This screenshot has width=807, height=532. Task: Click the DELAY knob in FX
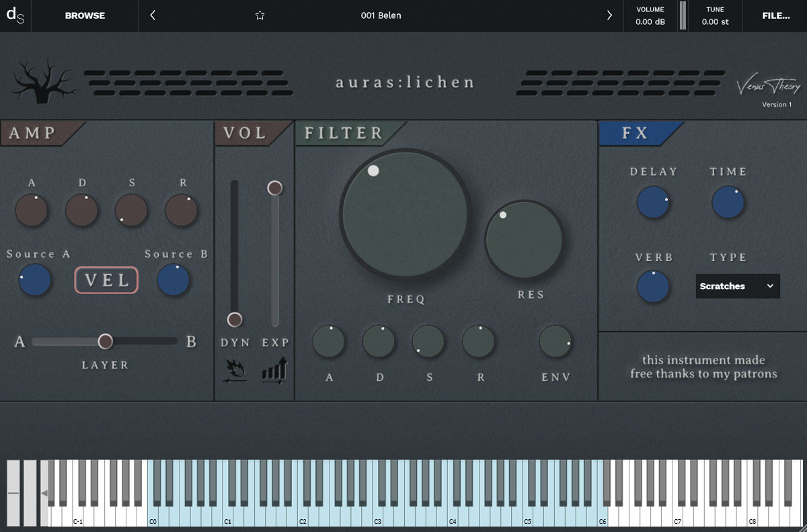(x=653, y=203)
